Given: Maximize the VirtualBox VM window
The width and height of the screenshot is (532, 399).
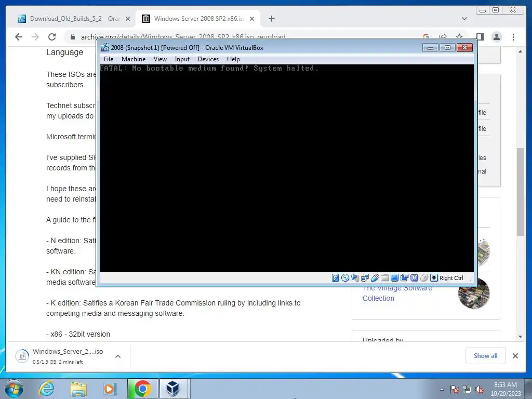Looking at the screenshot, I should tap(447, 47).
